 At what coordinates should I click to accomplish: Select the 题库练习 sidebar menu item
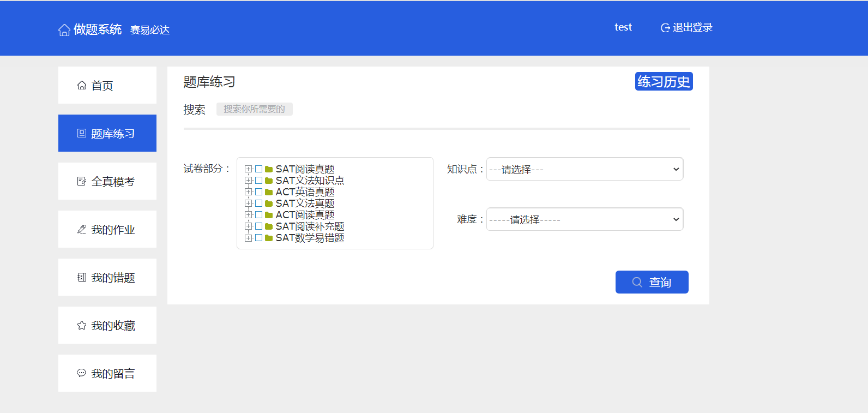tap(107, 133)
